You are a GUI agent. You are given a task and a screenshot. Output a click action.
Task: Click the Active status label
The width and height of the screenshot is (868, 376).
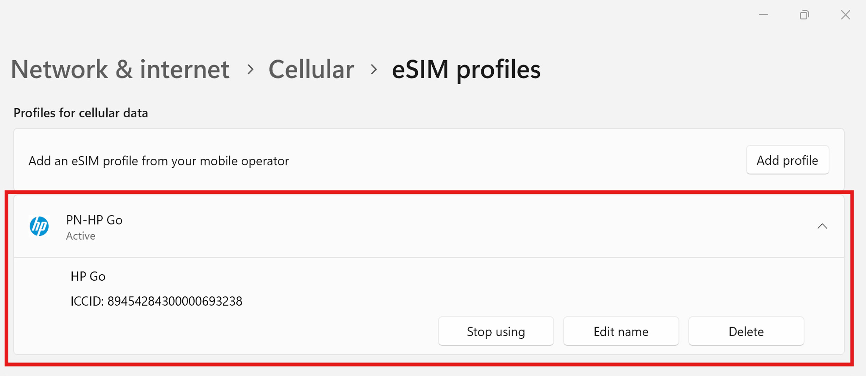(81, 236)
